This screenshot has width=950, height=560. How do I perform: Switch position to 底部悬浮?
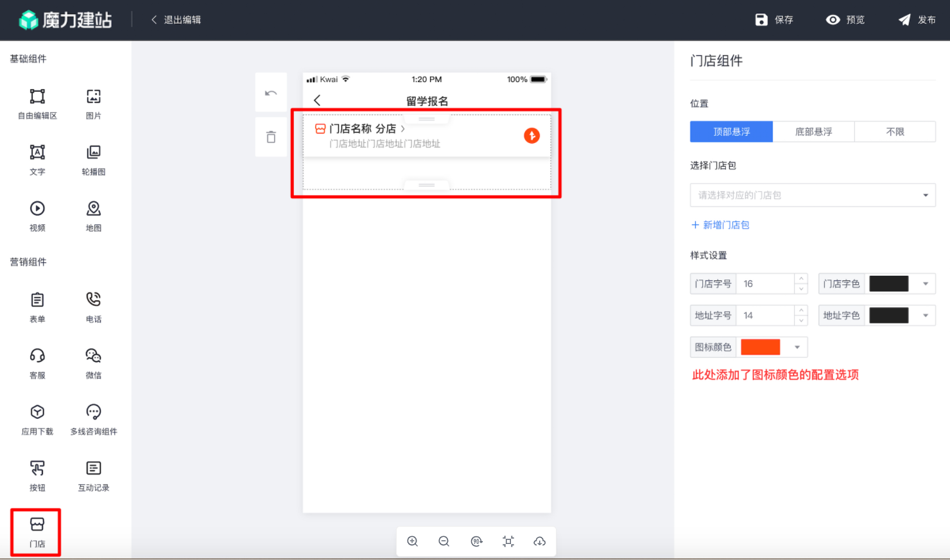(x=813, y=131)
